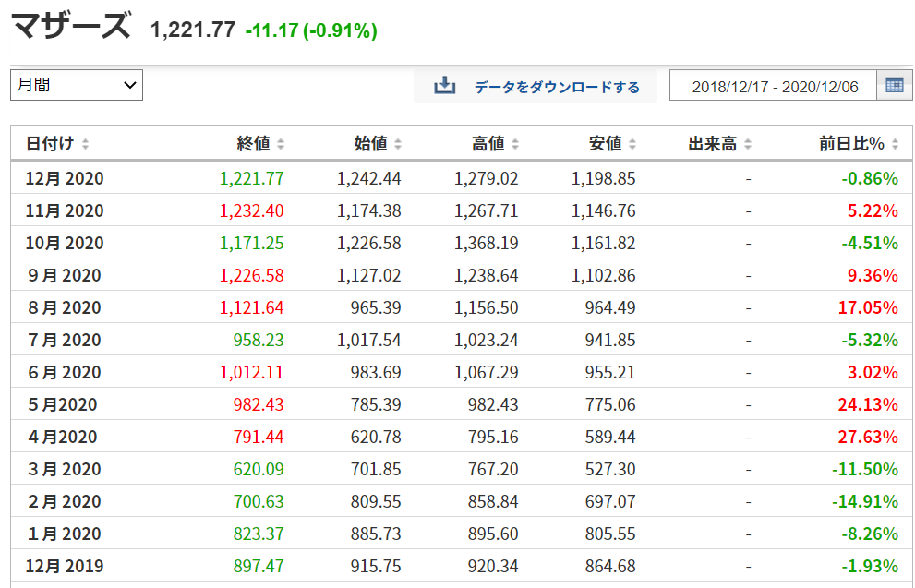This screenshot has height=588, width=915.
Task: Sort by 日付け column arrows
Action: pyautogui.click(x=85, y=145)
